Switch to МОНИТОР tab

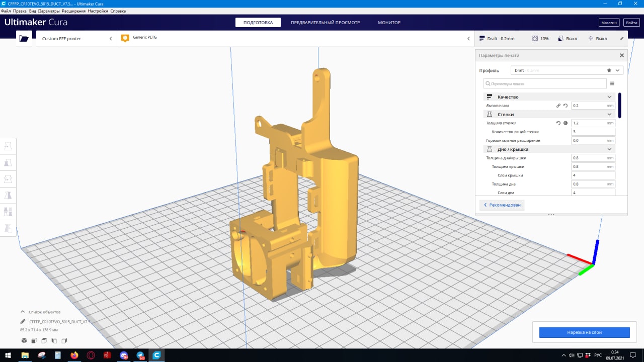(389, 23)
